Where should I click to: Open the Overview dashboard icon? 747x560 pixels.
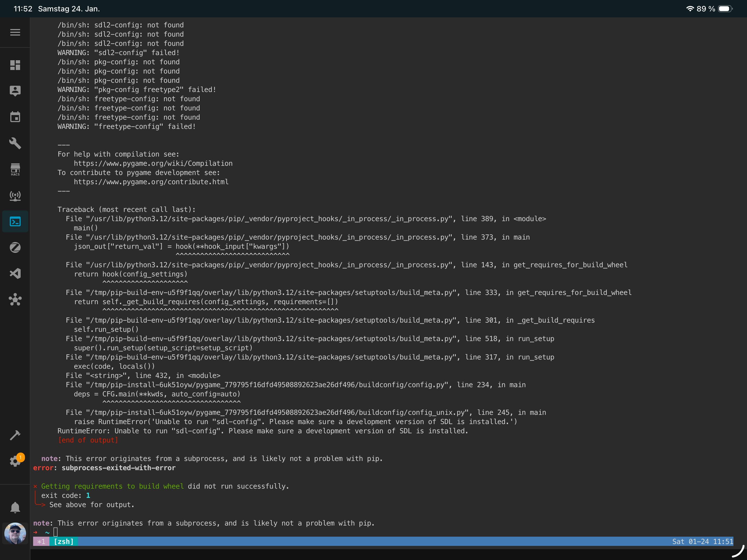coord(15,65)
